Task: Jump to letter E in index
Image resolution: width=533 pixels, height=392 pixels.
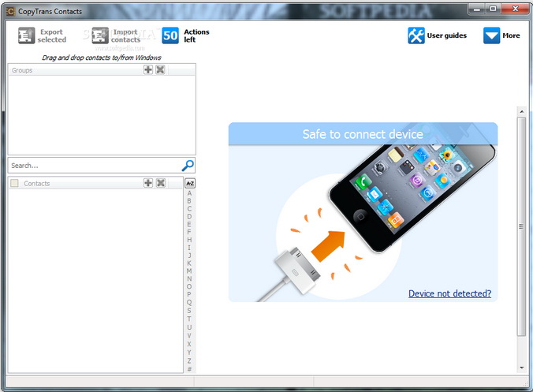Action: click(x=189, y=224)
